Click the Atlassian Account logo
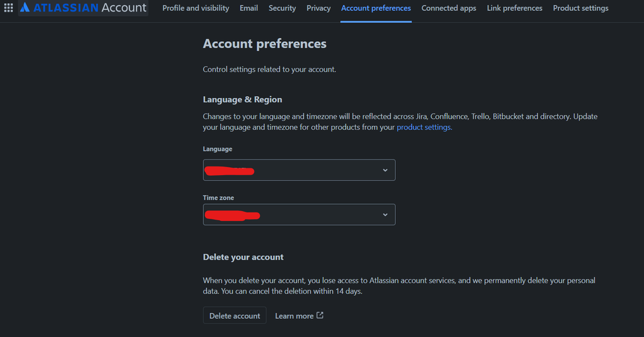Image resolution: width=644 pixels, height=337 pixels. point(83,7)
